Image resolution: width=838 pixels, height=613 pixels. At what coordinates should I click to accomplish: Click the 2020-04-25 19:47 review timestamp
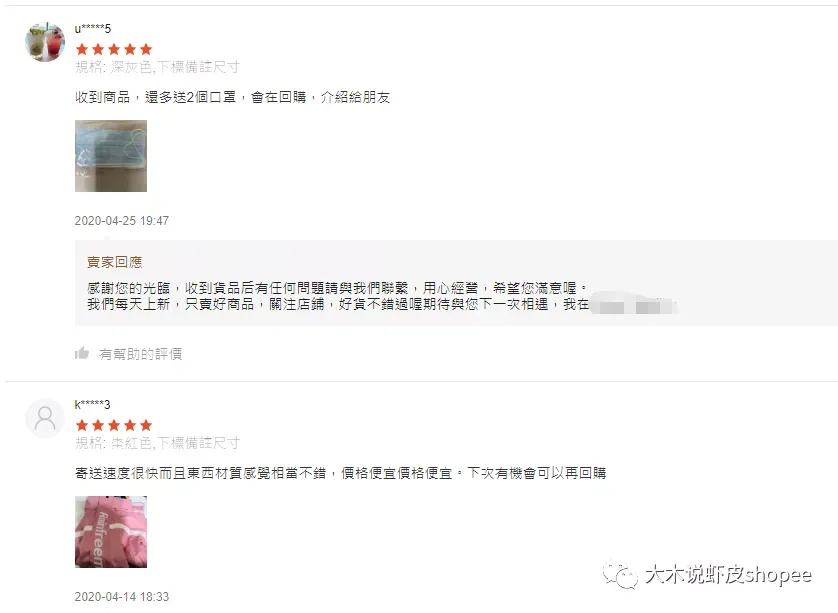click(122, 221)
